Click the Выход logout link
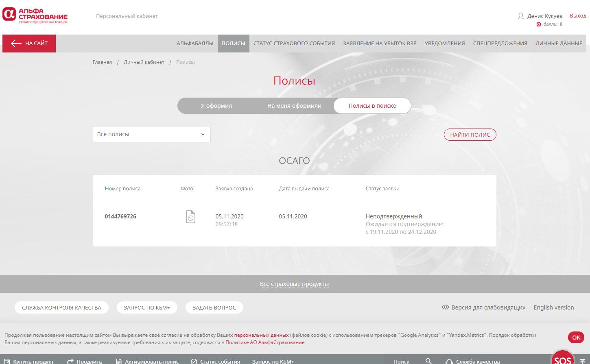 (578, 16)
